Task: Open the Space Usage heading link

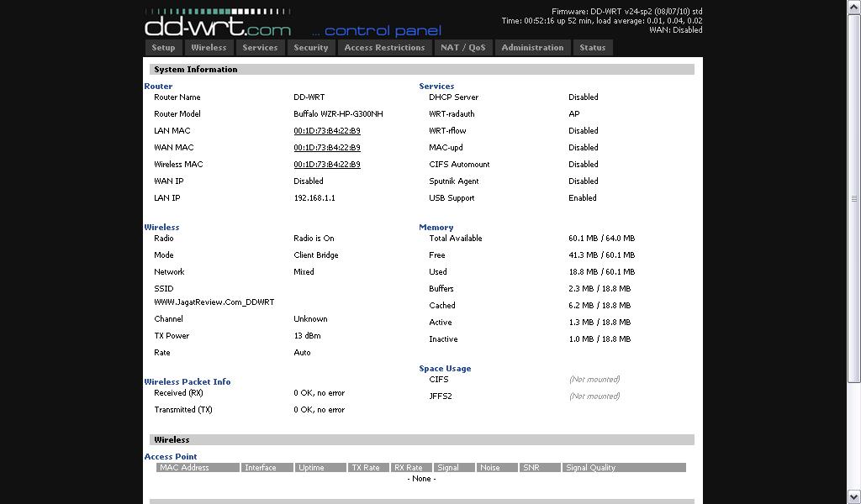Action: tap(445, 369)
